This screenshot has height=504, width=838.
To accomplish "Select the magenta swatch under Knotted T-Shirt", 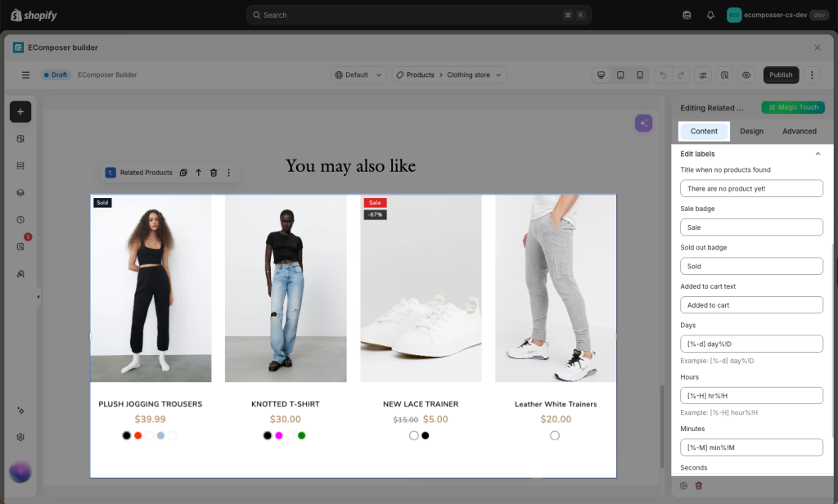I will (x=279, y=435).
